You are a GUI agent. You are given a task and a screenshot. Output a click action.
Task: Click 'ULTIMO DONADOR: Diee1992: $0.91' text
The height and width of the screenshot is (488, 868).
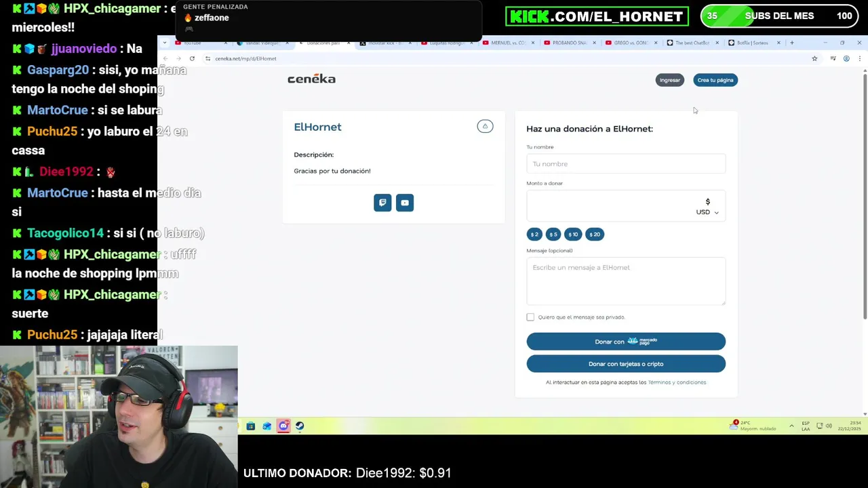point(347,473)
